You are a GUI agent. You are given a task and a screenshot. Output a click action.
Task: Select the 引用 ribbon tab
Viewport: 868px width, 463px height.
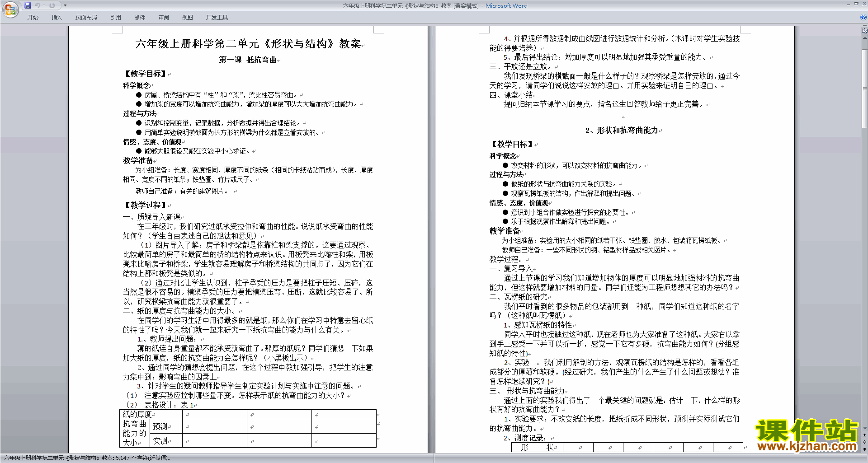[116, 18]
